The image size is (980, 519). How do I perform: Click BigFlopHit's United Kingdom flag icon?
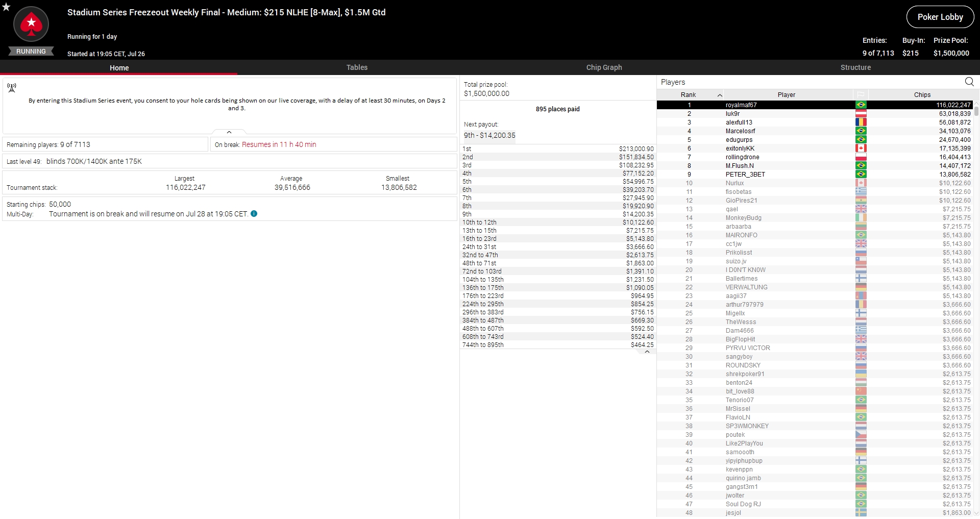(861, 339)
